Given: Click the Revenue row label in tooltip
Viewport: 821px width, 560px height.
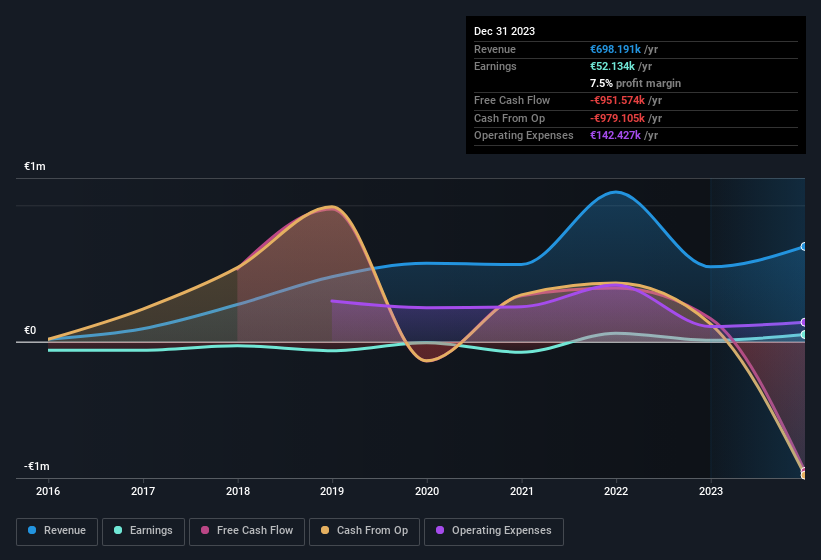Looking at the screenshot, I should tap(495, 49).
